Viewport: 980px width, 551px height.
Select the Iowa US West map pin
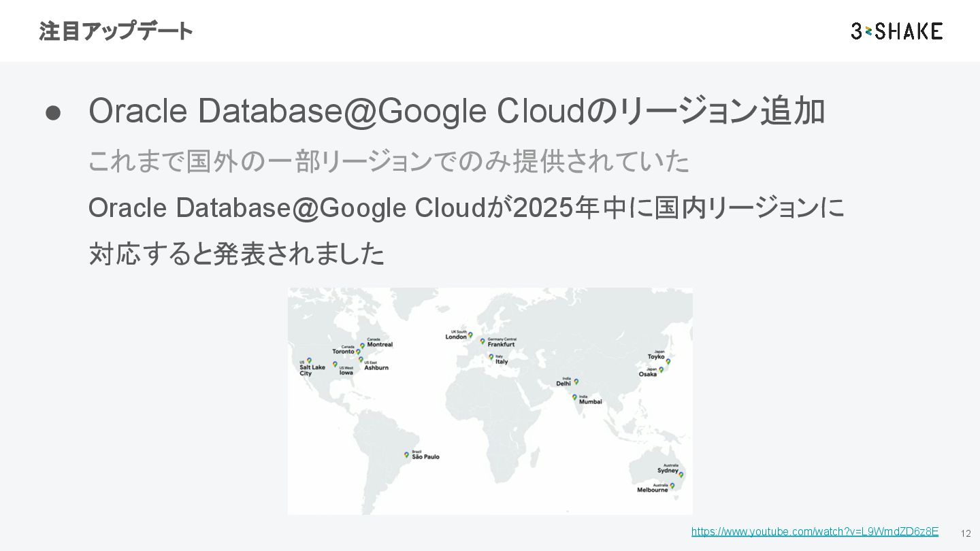(335, 364)
